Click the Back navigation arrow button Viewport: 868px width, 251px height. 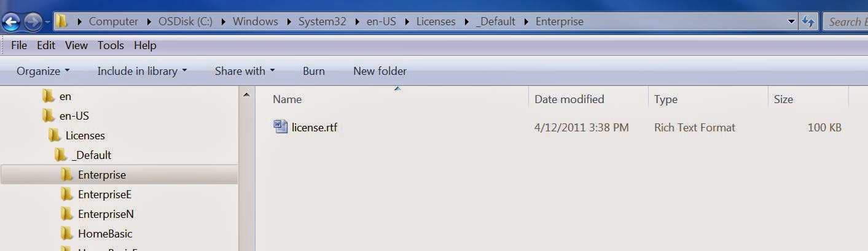point(12,23)
